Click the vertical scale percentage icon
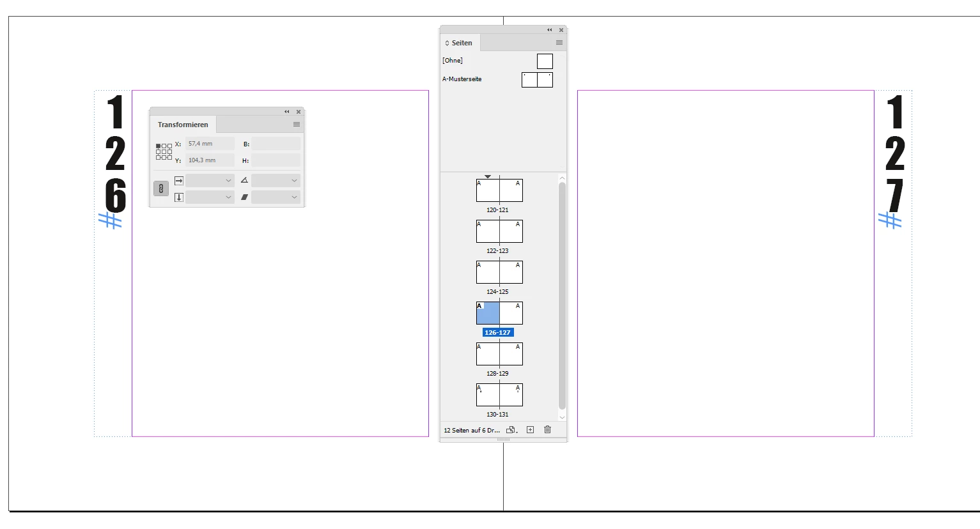Screen dimensions: 980x529 pyautogui.click(x=179, y=197)
